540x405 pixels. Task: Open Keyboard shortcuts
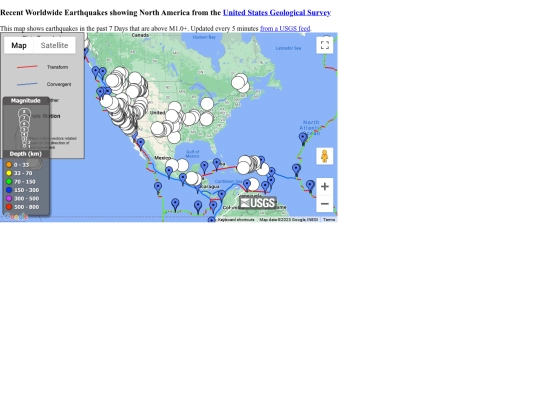tap(236, 219)
